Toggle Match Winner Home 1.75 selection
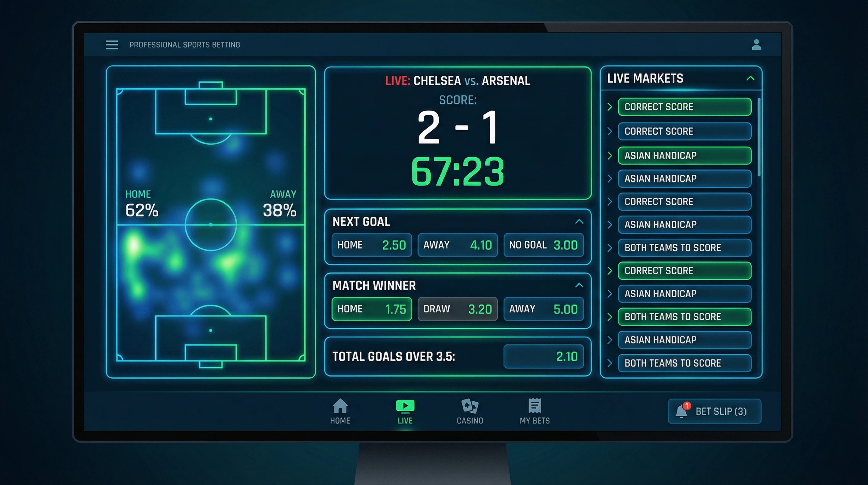 click(371, 309)
